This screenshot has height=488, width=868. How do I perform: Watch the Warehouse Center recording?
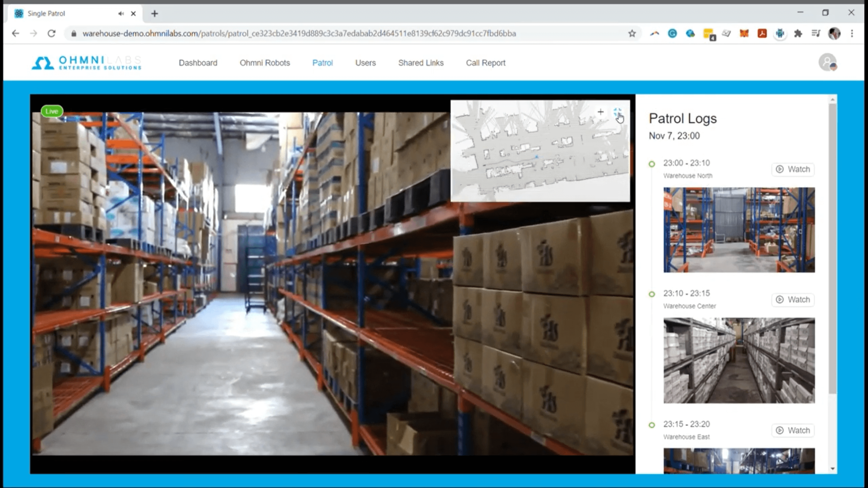coord(793,299)
